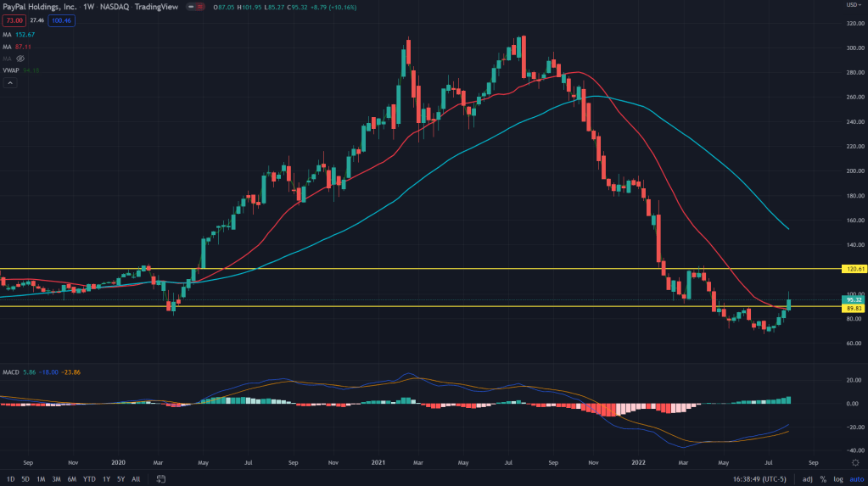Image resolution: width=868 pixels, height=486 pixels.
Task: Open the timezone menu showing UTC-5
Action: pyautogui.click(x=764, y=479)
